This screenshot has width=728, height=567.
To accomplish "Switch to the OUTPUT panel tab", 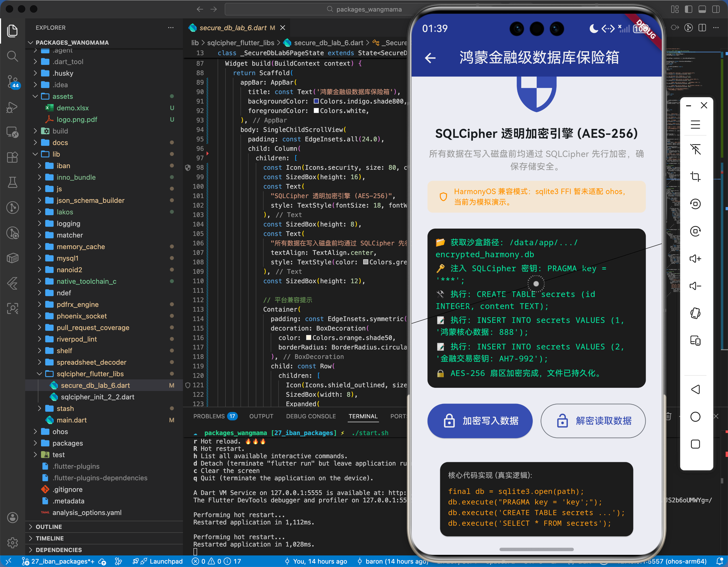I will pyautogui.click(x=261, y=416).
